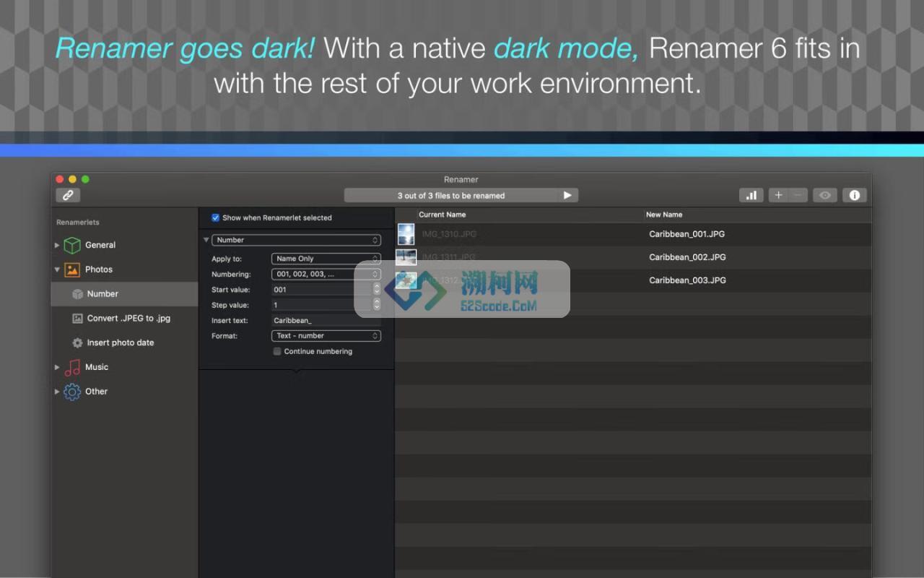Image resolution: width=924 pixels, height=578 pixels.
Task: Expand the Other group triangle
Action: pyautogui.click(x=57, y=392)
